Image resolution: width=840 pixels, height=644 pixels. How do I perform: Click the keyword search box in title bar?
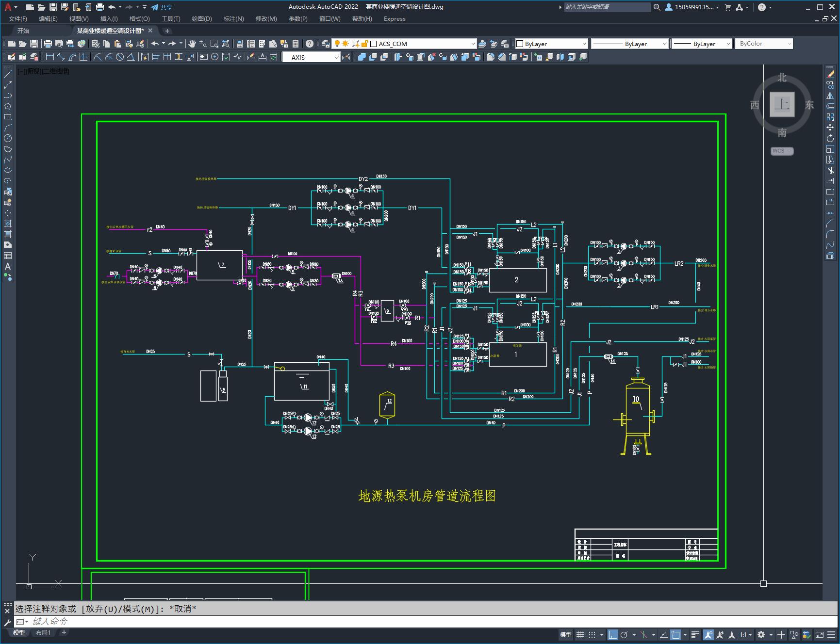pyautogui.click(x=607, y=7)
